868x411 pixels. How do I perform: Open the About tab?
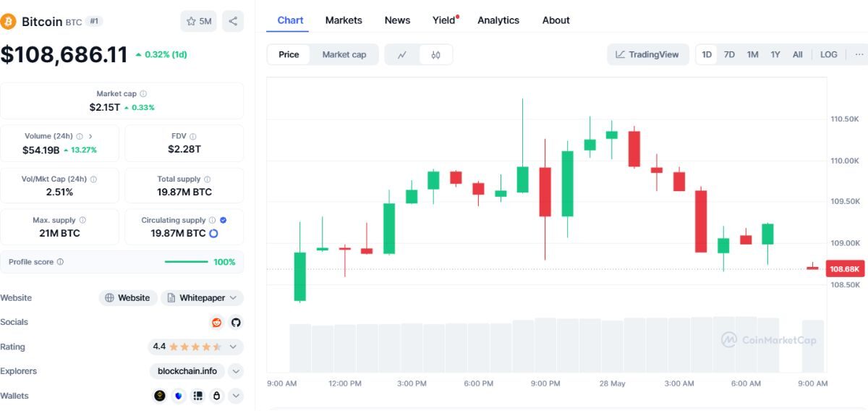pyautogui.click(x=556, y=20)
